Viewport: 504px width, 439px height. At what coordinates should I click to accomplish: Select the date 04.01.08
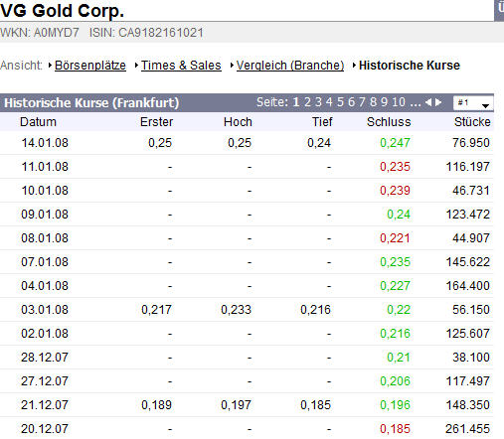pyautogui.click(x=45, y=286)
